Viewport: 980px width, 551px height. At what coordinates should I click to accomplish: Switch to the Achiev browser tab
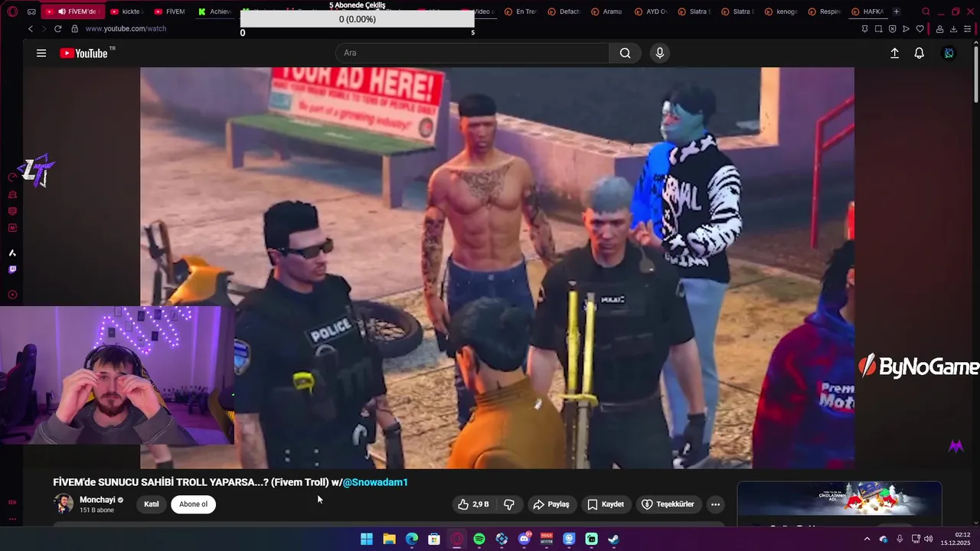[x=214, y=11]
